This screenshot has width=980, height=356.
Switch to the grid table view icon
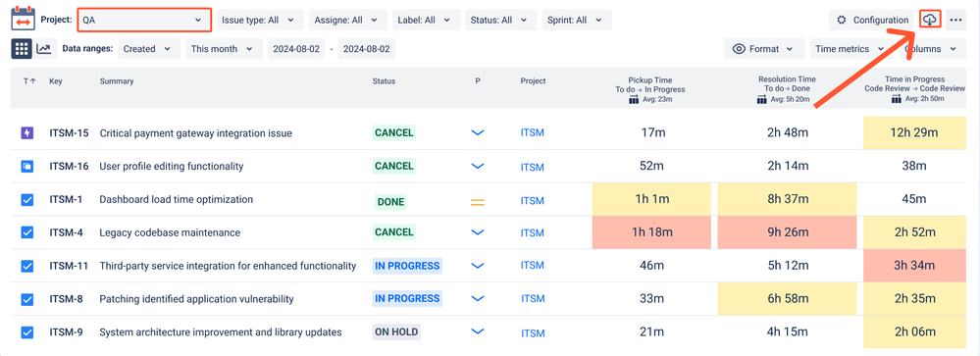22,49
